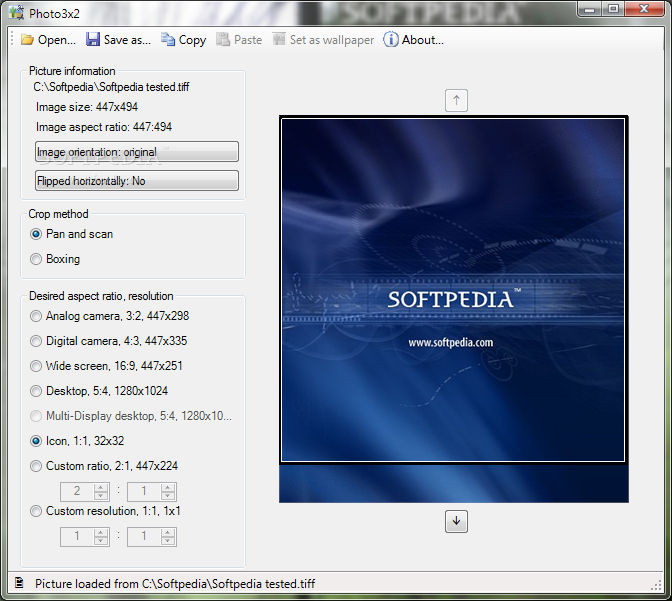Click the Copy toolbar label
This screenshot has width=672, height=601.
click(x=192, y=40)
